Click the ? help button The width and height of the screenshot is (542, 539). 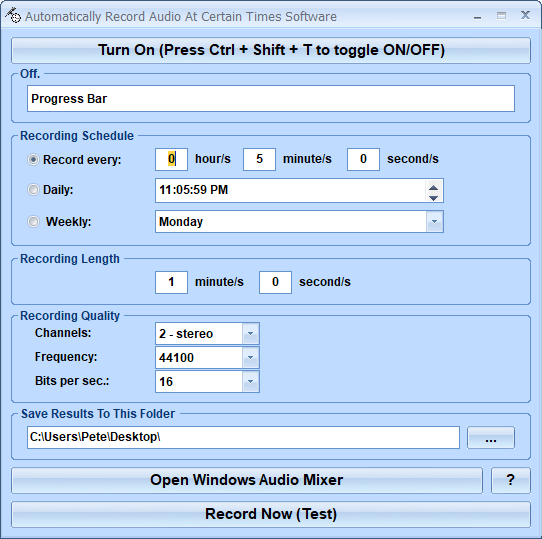(511, 480)
